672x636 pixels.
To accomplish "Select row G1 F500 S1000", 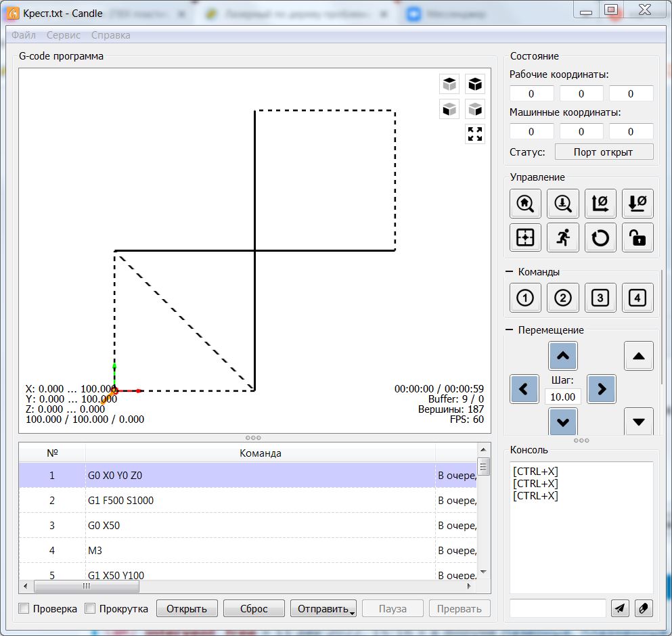I will tap(248, 500).
